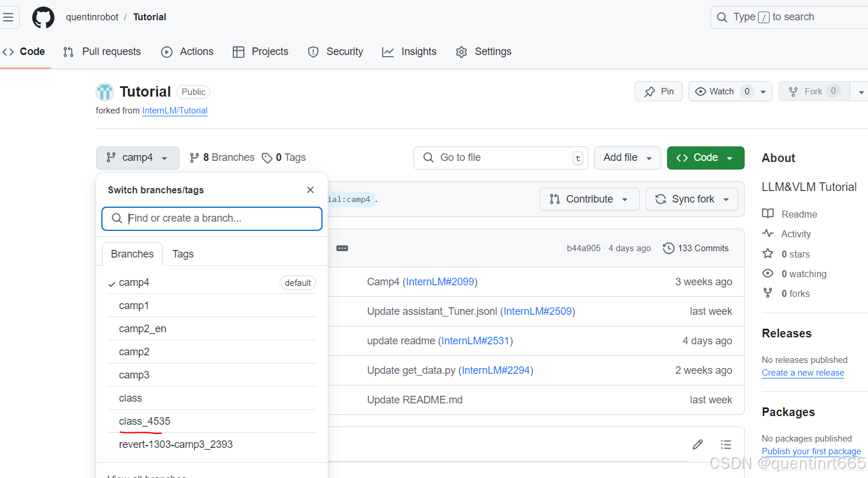Screen dimensions: 868x478
Task: Select the camp4 default branch
Action: point(212,282)
